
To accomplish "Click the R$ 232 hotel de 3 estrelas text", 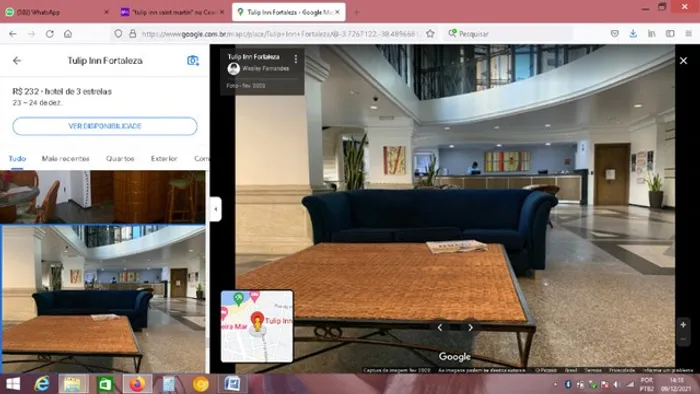I will point(62,91).
